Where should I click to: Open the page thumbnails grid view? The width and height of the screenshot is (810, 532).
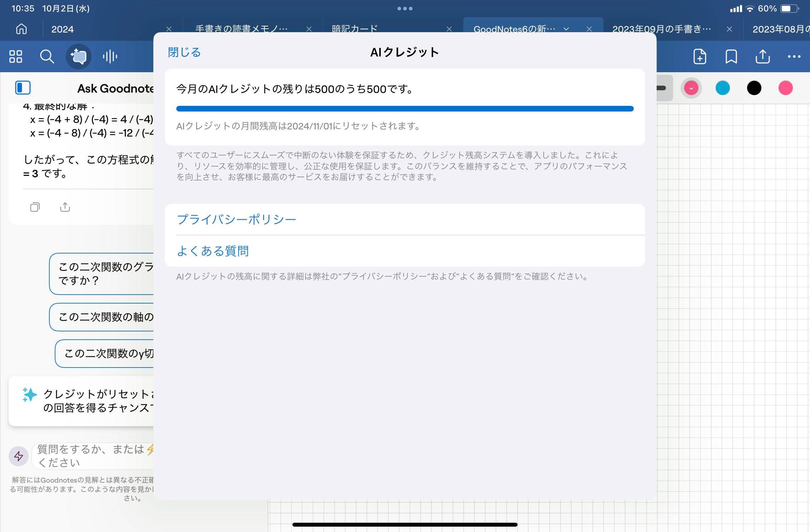(x=16, y=56)
